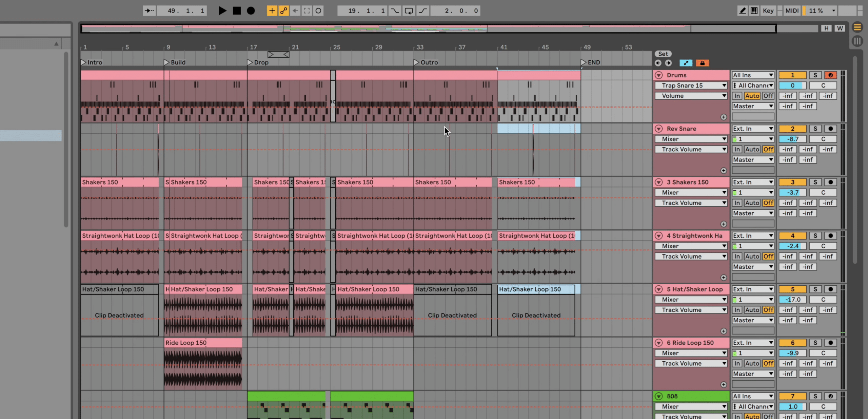
Task: Click the Set locator button
Action: pos(663,54)
